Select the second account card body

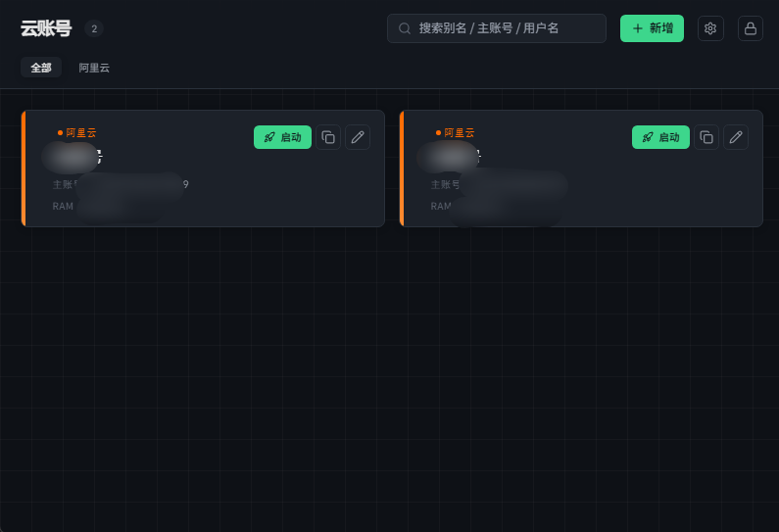pos(581,169)
